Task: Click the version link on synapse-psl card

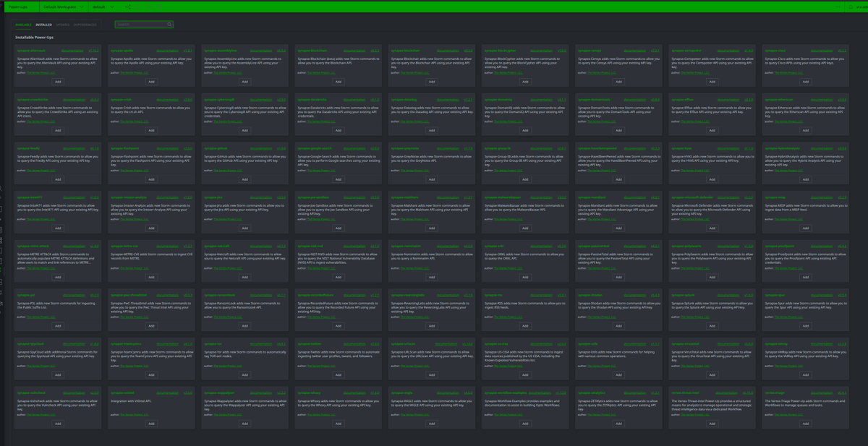Action: (x=94, y=295)
